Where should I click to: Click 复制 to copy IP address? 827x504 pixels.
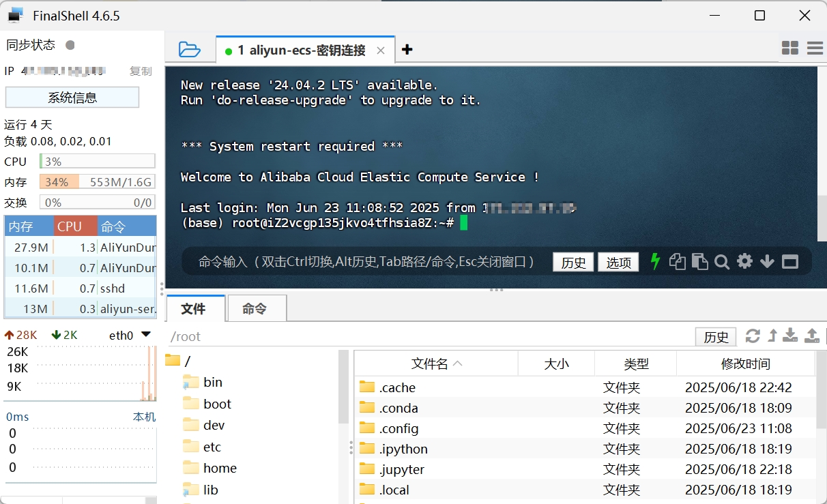point(141,71)
